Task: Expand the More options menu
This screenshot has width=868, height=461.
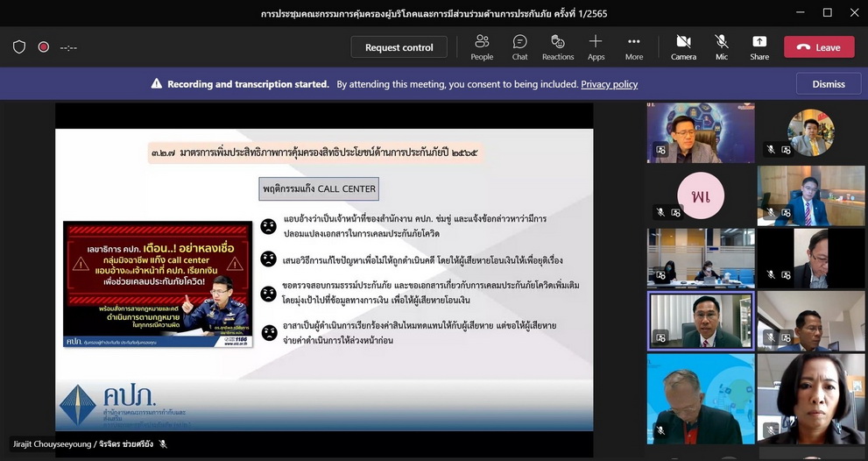Action: tap(634, 46)
